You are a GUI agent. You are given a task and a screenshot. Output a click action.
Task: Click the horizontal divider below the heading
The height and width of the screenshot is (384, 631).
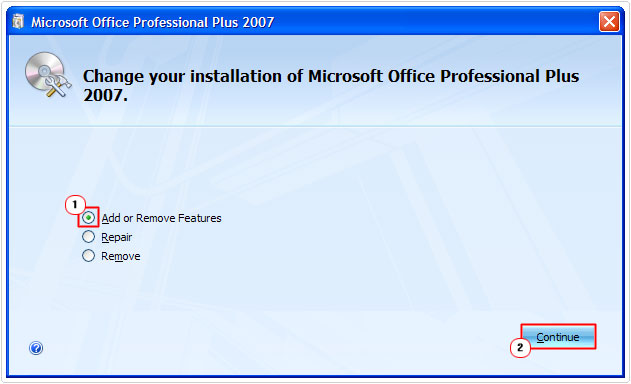pyautogui.click(x=315, y=126)
